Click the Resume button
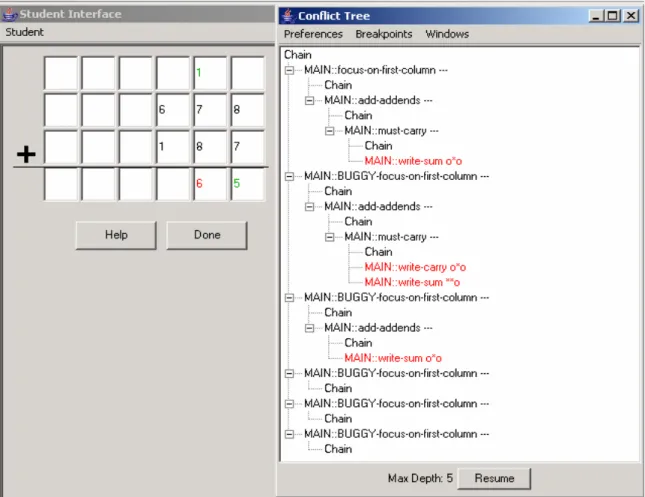The width and height of the screenshot is (645, 497). click(494, 478)
